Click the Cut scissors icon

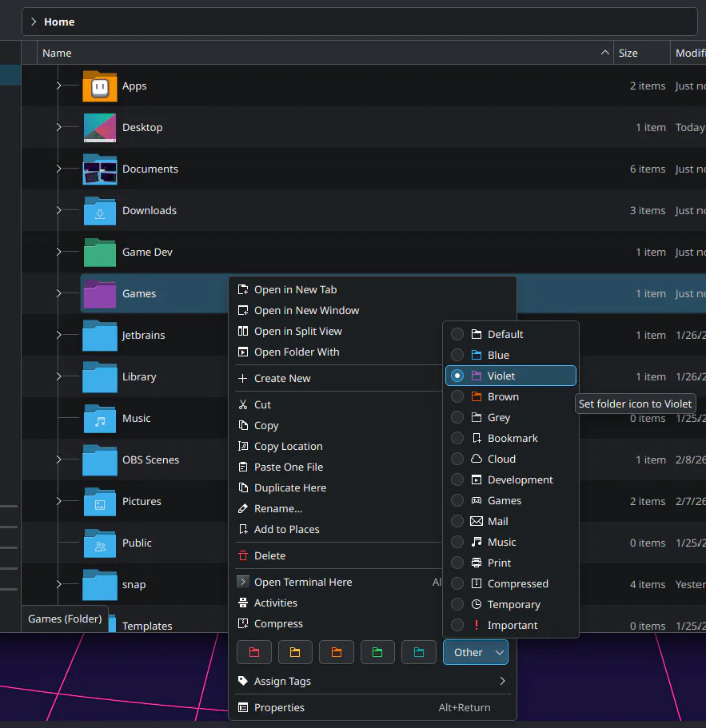[x=243, y=405]
